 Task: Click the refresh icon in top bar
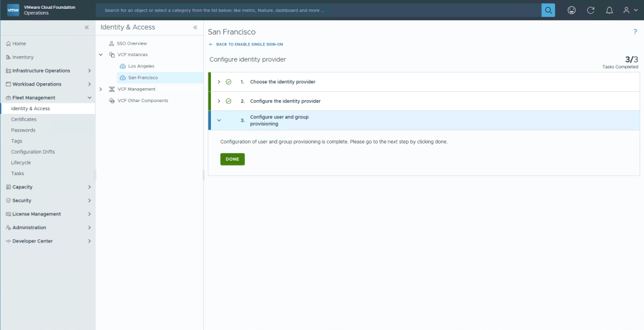590,10
